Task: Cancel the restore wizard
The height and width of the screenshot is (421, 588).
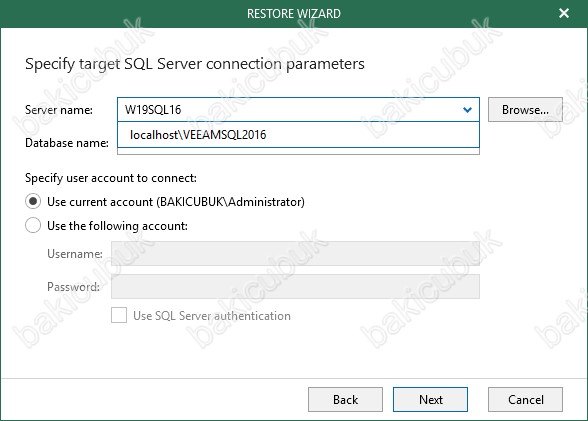Action: 525,400
